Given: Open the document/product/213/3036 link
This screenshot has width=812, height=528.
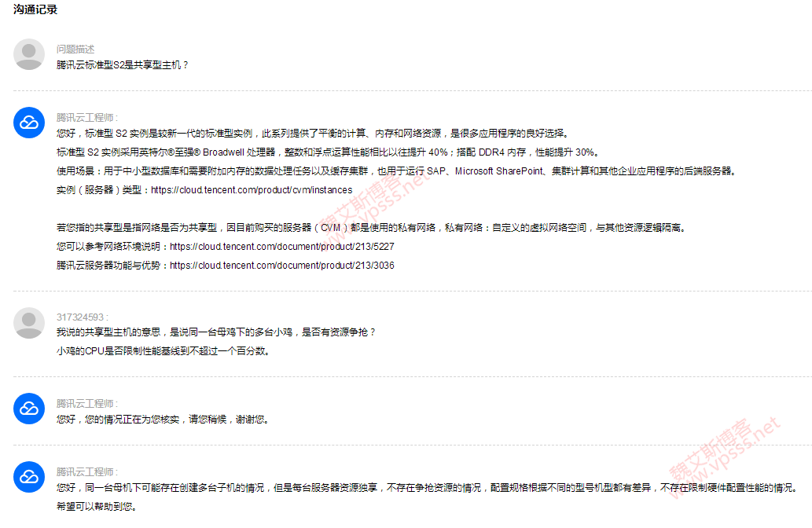Looking at the screenshot, I should (281, 266).
